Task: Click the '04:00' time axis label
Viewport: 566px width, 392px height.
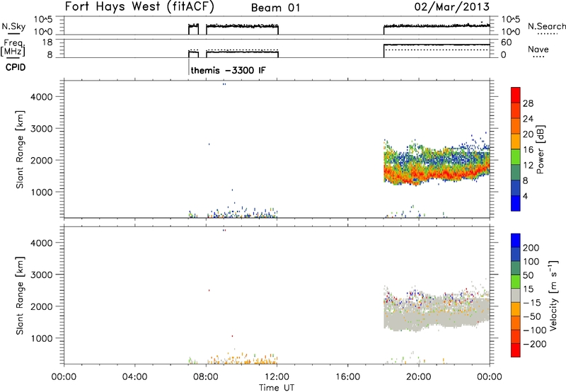Action: pos(135,377)
